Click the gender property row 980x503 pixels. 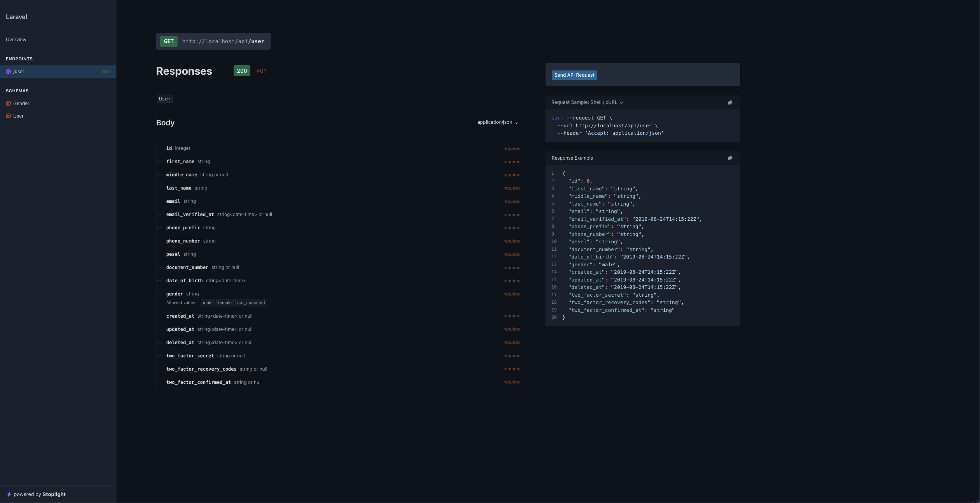pyautogui.click(x=175, y=294)
